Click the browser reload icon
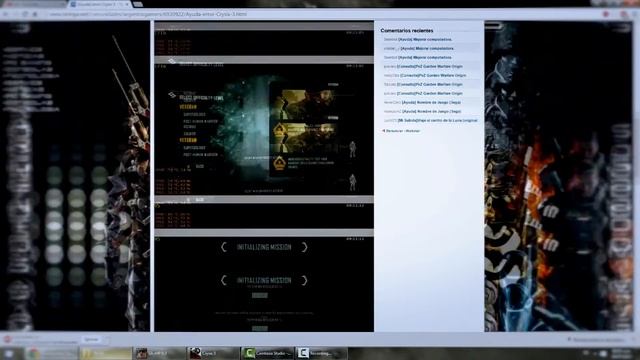This screenshot has width=640, height=360. pyautogui.click(x=25, y=14)
